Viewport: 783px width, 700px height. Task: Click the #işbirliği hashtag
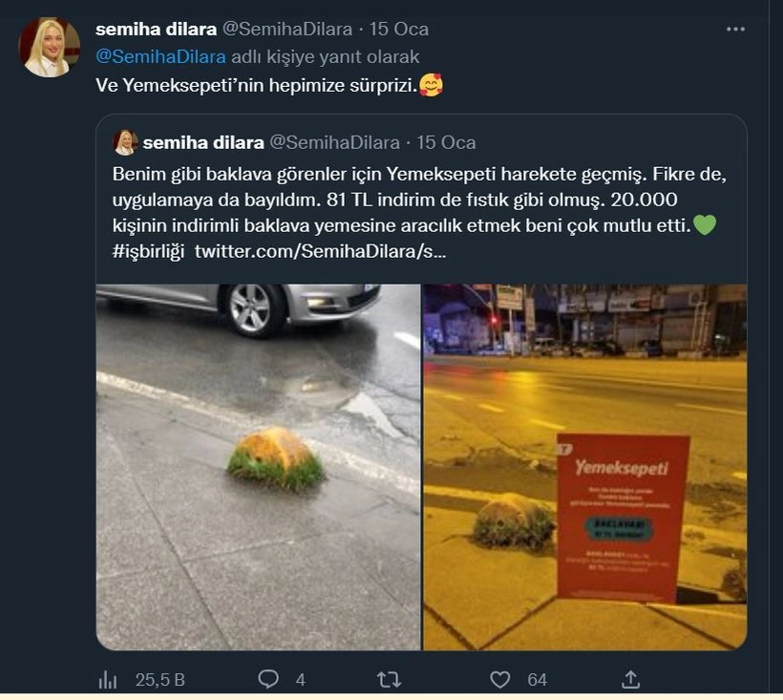[x=148, y=251]
